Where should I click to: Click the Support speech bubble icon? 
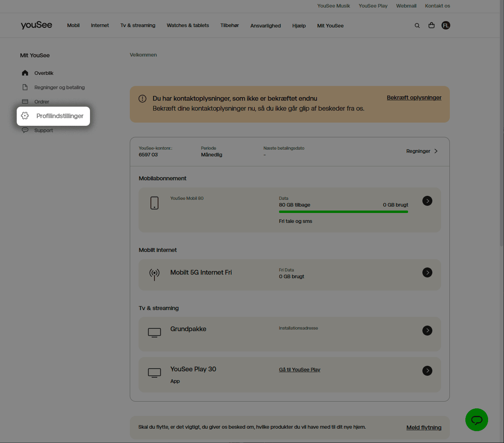pos(25,130)
